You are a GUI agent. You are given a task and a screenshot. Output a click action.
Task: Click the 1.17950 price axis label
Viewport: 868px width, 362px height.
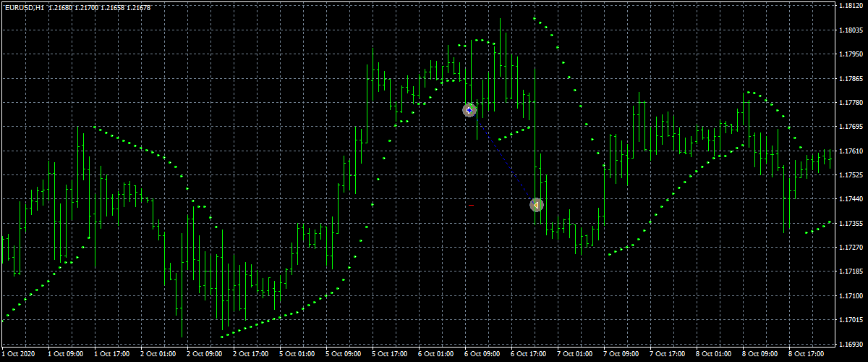pyautogui.click(x=852, y=54)
